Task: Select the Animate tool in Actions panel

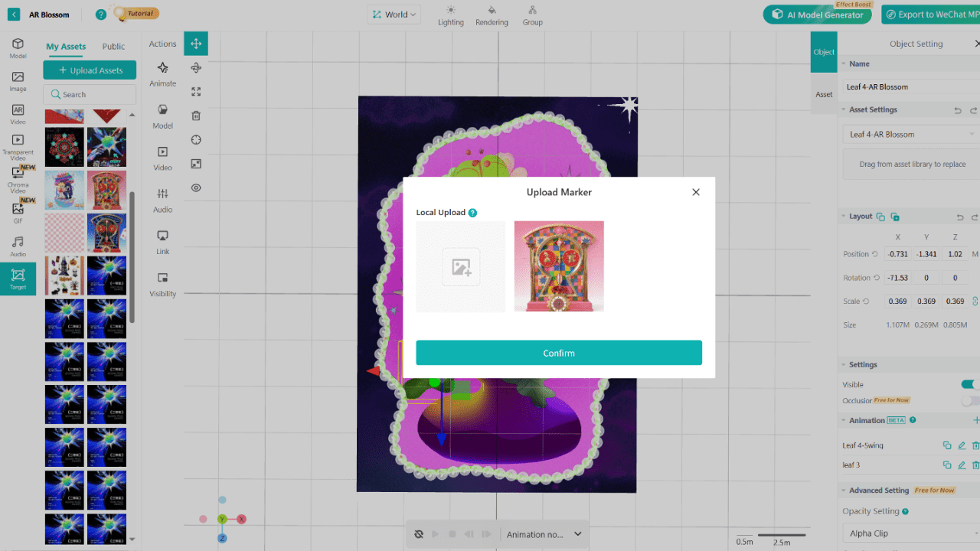Action: 162,75
